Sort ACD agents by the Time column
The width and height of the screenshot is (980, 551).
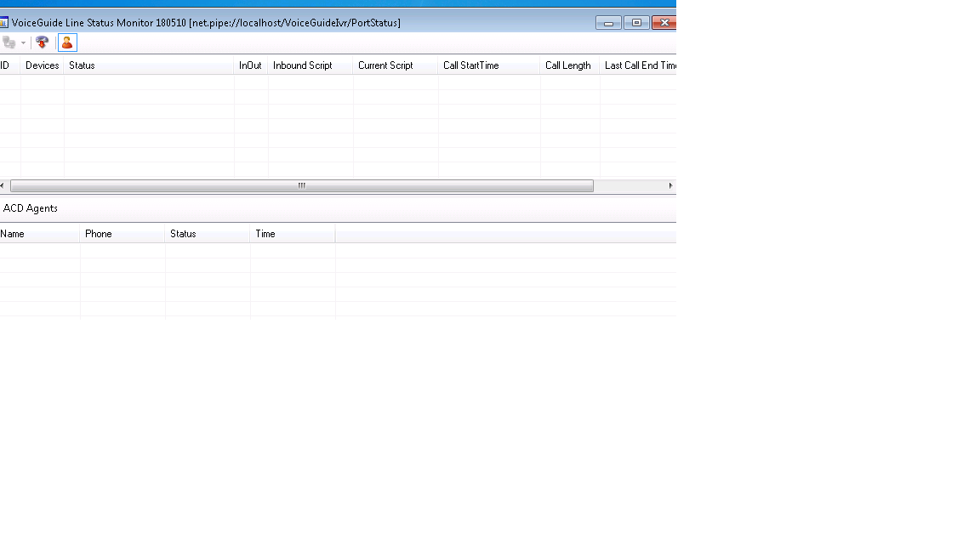[x=292, y=234]
